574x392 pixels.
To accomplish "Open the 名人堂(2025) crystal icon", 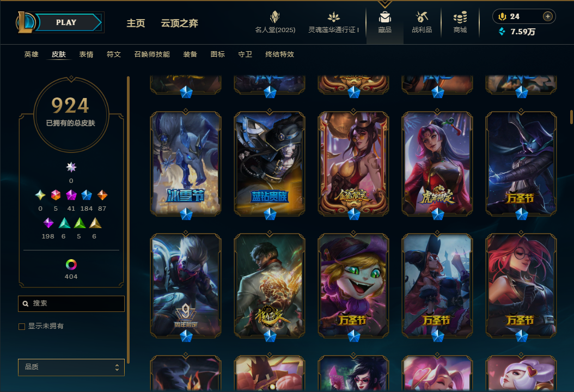I will pos(275,17).
